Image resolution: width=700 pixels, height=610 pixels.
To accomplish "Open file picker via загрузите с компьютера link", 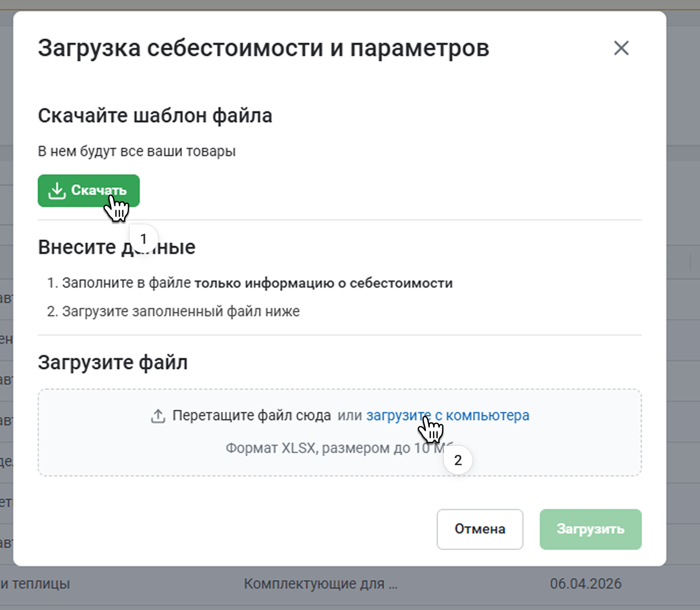I will click(x=447, y=416).
